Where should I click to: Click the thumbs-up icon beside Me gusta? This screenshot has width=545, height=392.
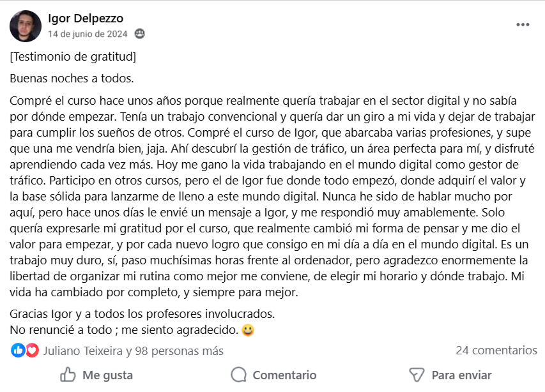pos(68,375)
